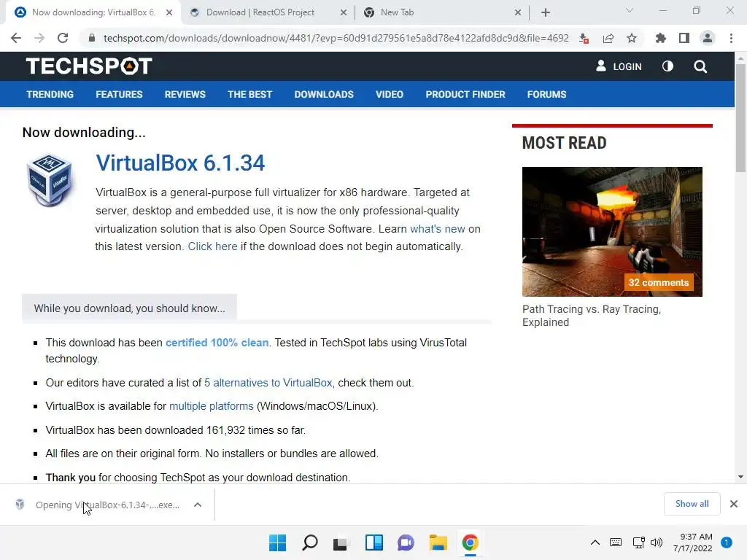Screen dimensions: 747x560
Task: Click the 'Click here' download link
Action: point(212,246)
